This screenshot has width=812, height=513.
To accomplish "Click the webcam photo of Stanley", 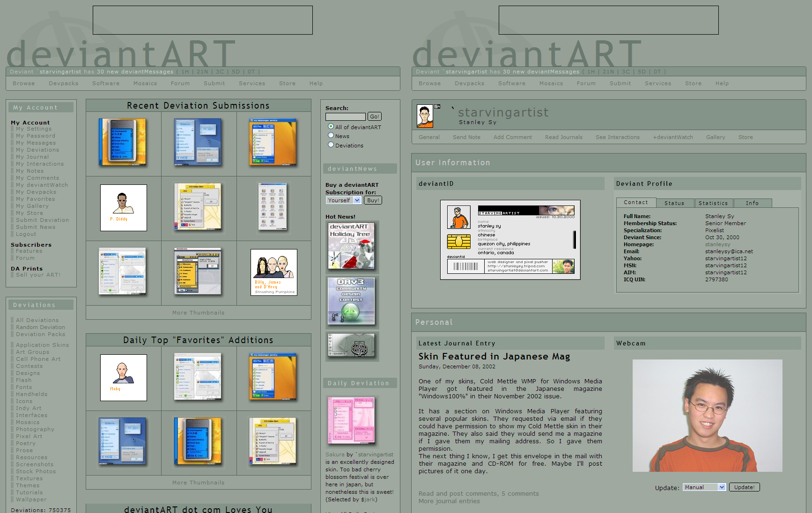I will coord(708,416).
